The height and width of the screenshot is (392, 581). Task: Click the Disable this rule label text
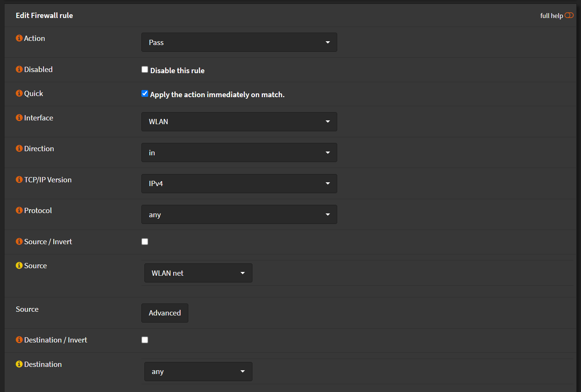click(177, 71)
